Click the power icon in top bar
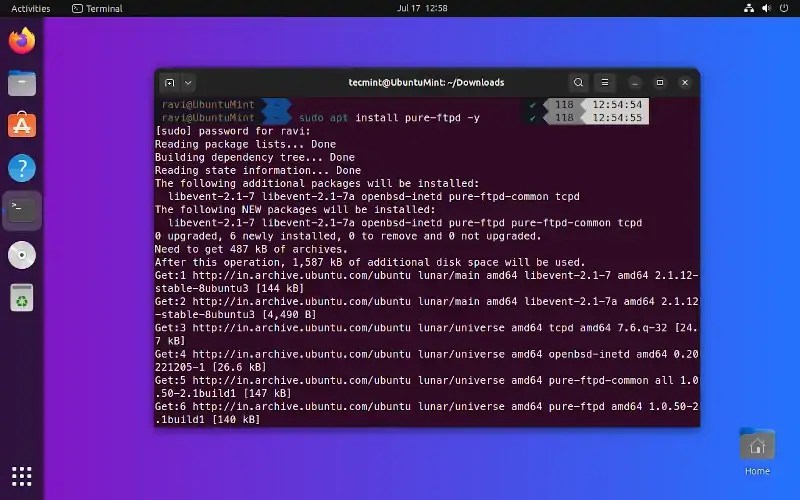This screenshot has height=500, width=800. pyautogui.click(x=784, y=8)
